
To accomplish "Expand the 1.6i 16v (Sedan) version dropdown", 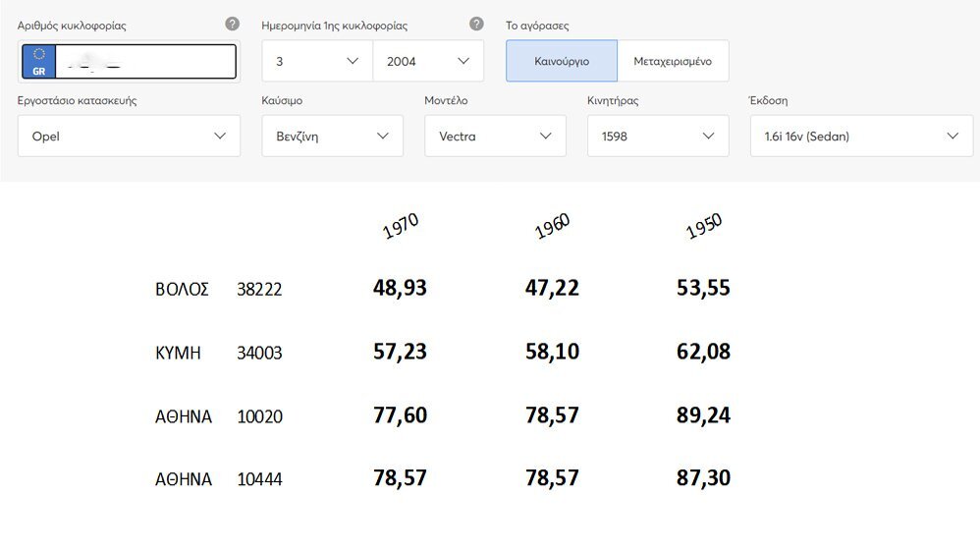I will (861, 136).
